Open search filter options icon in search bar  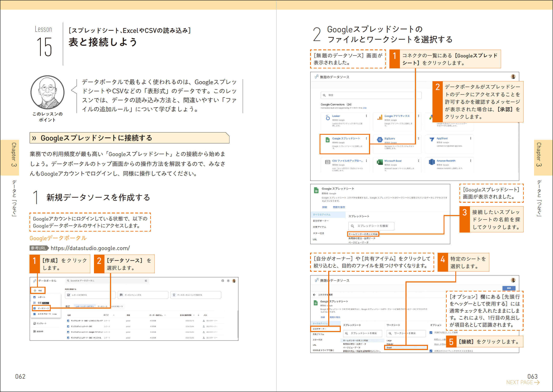146,281
